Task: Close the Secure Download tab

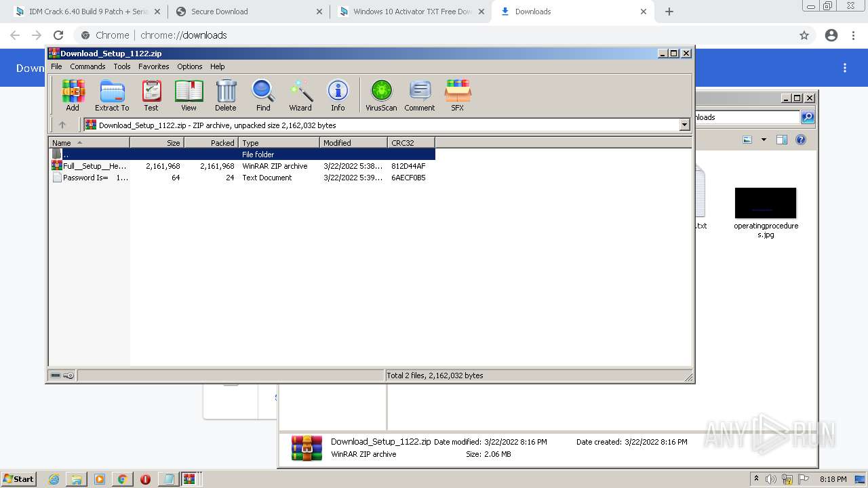Action: 319,12
